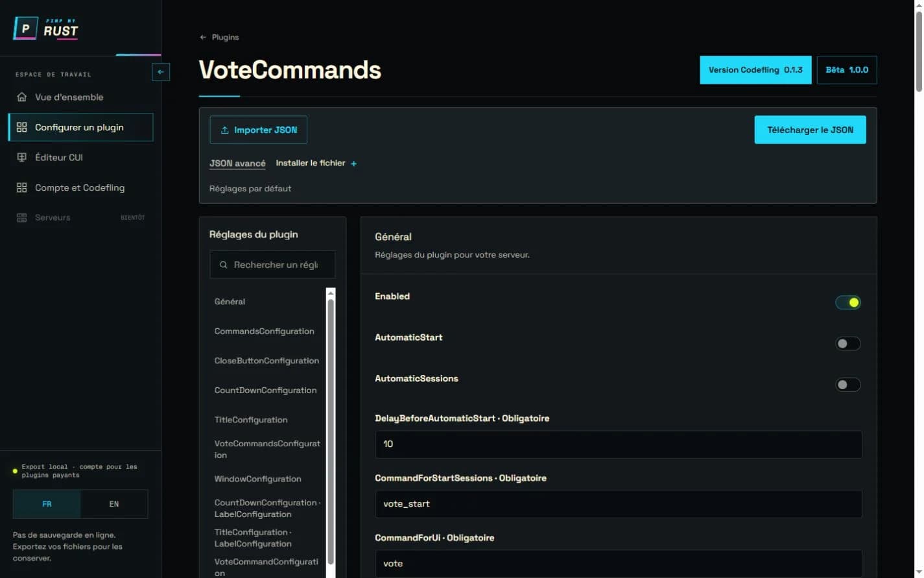This screenshot has height=578, width=924.
Task: Disable the Enabled toggle
Action: (848, 302)
